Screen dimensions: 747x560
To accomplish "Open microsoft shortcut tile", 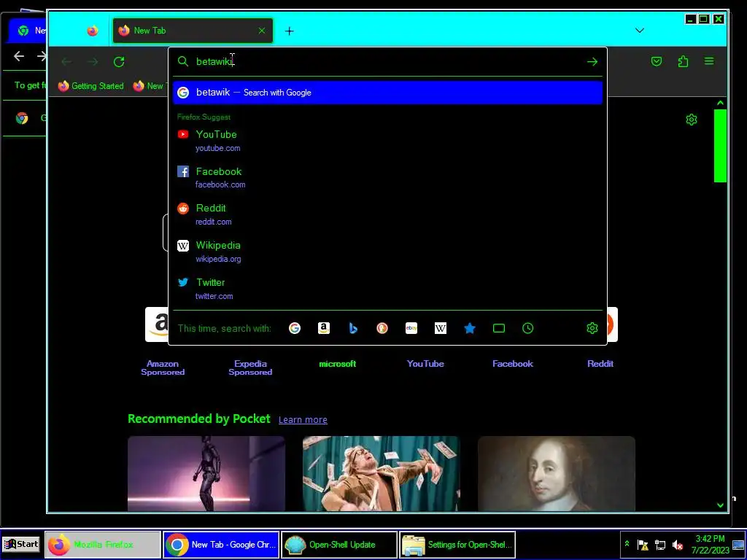I will 337,364.
